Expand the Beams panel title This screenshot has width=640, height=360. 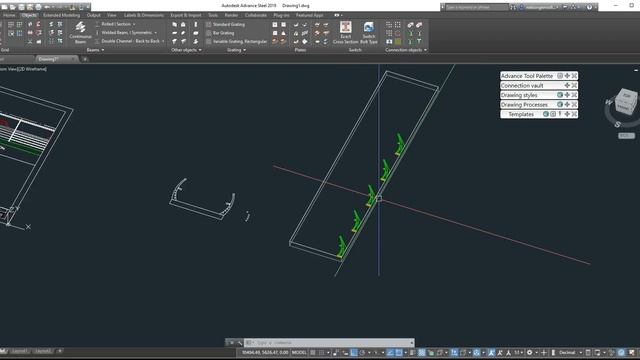pos(95,50)
